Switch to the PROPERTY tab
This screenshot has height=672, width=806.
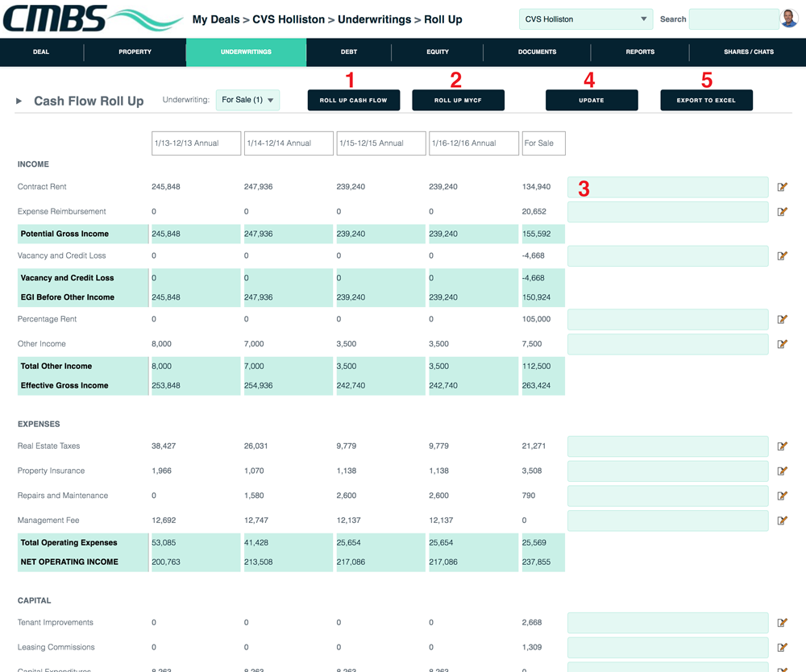point(135,52)
